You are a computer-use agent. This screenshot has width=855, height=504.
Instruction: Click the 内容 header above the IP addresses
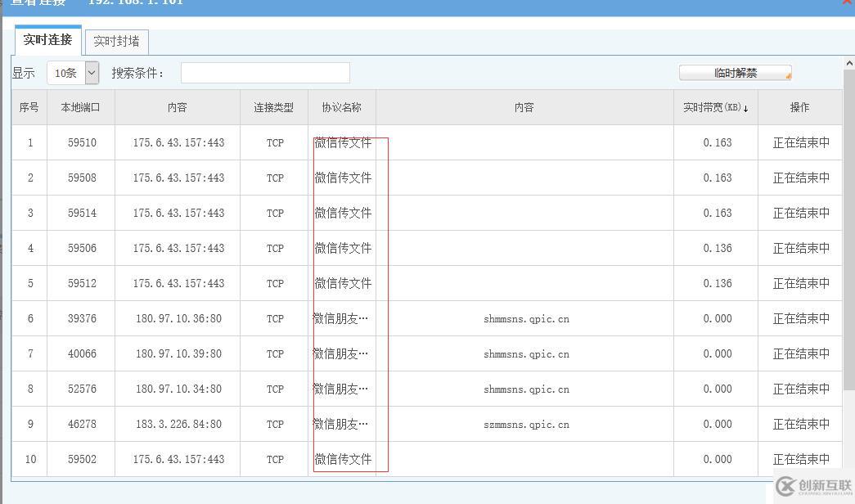pyautogui.click(x=178, y=107)
